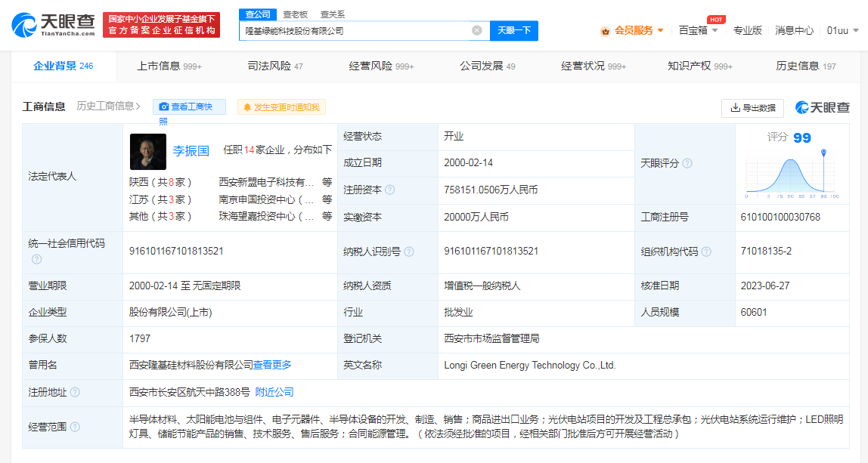Click the crown icon beside 会员服务
This screenshot has height=463, width=868.
605,31
